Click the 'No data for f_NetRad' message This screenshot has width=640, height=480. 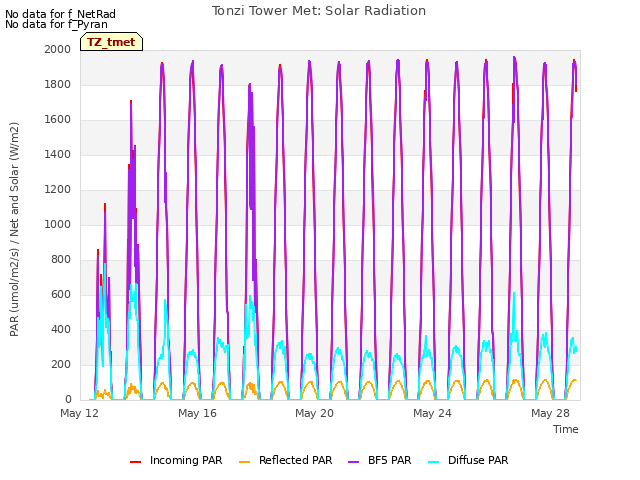point(60,14)
